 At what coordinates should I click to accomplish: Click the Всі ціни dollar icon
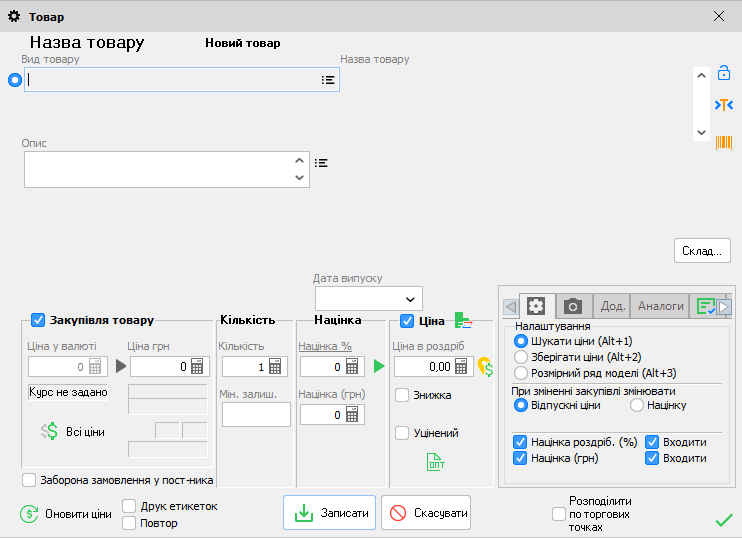[x=50, y=431]
